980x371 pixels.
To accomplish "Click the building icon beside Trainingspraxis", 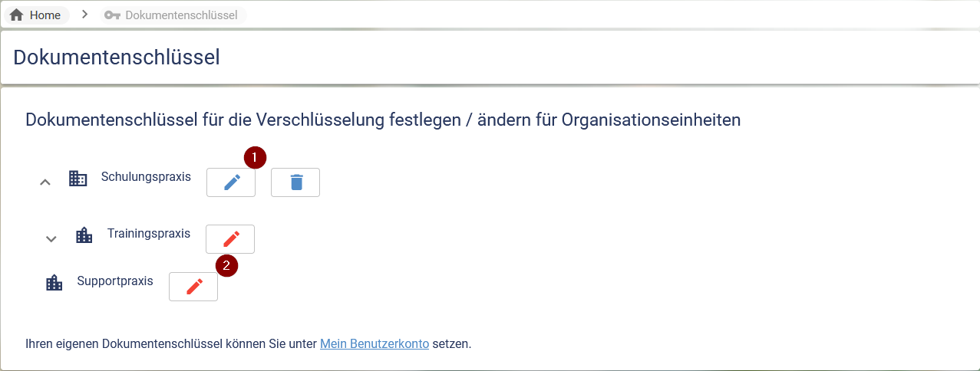I will [84, 235].
